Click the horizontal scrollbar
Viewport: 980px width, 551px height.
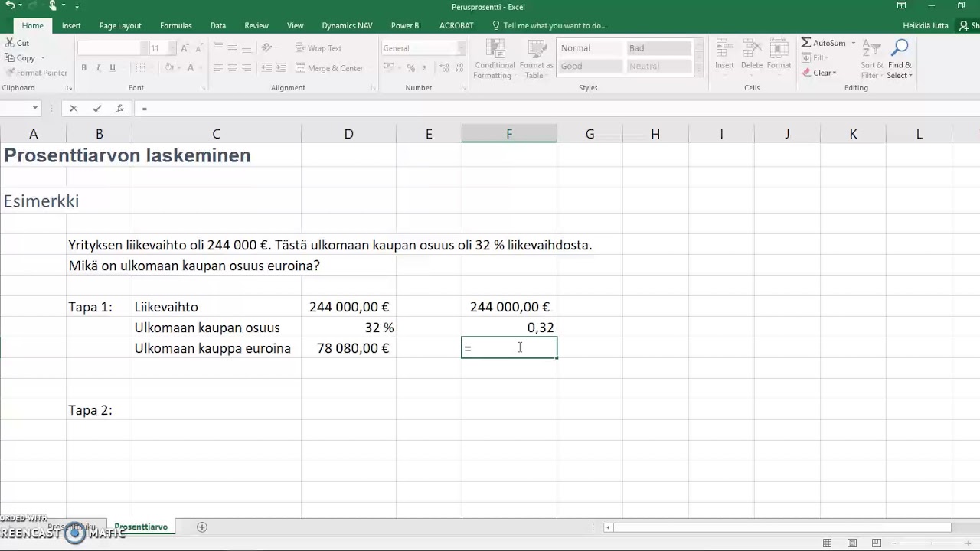coord(781,527)
